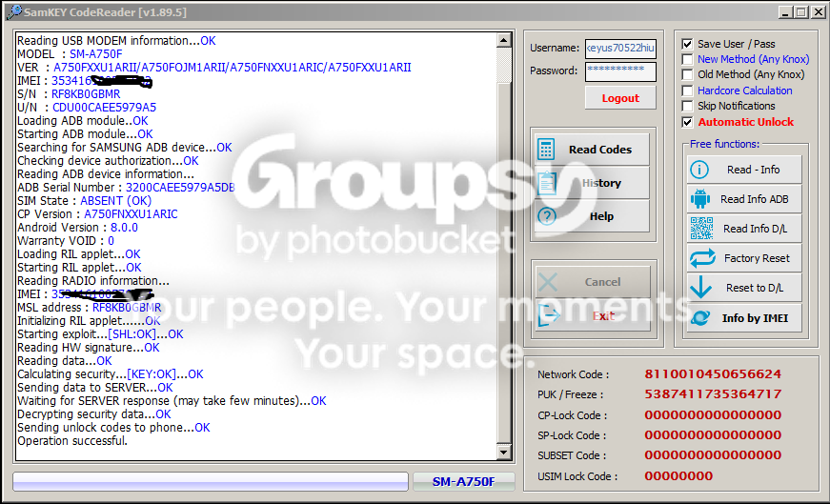The image size is (830, 504).
Task: Click the SP-Lock Code value
Action: [x=713, y=435]
